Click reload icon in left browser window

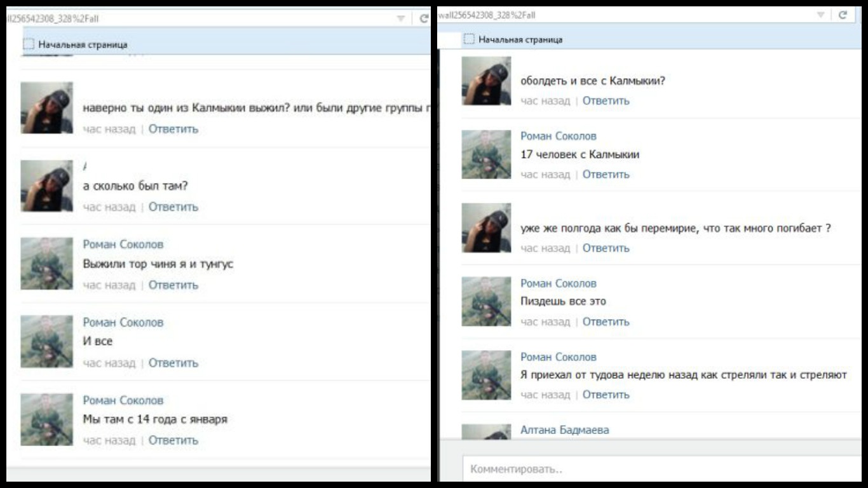coord(424,19)
